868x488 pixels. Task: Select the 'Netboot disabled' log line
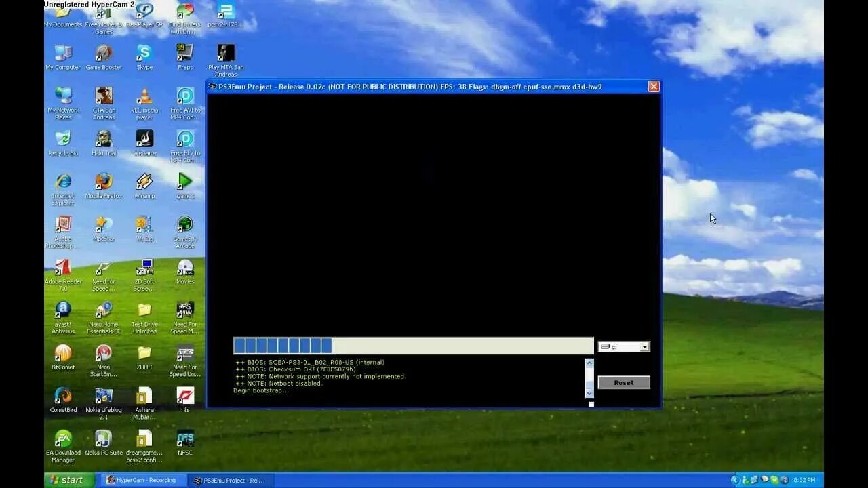pos(279,384)
